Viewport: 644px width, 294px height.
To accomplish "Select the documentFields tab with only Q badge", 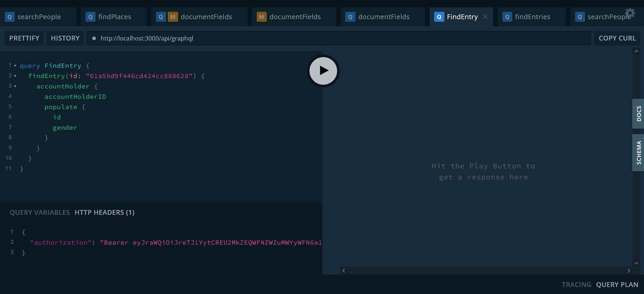I will coord(382,17).
